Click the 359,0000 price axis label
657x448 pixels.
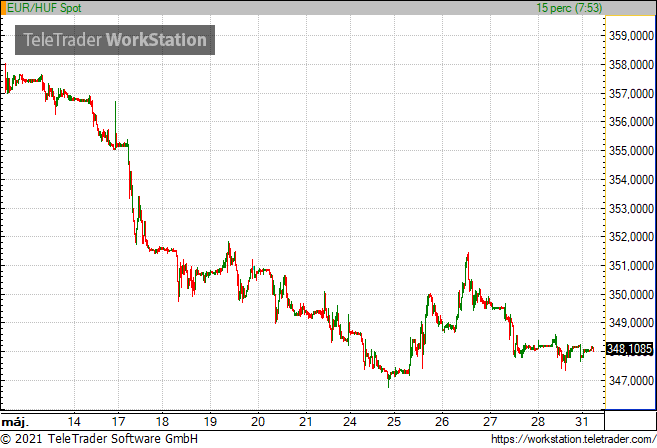631,36
